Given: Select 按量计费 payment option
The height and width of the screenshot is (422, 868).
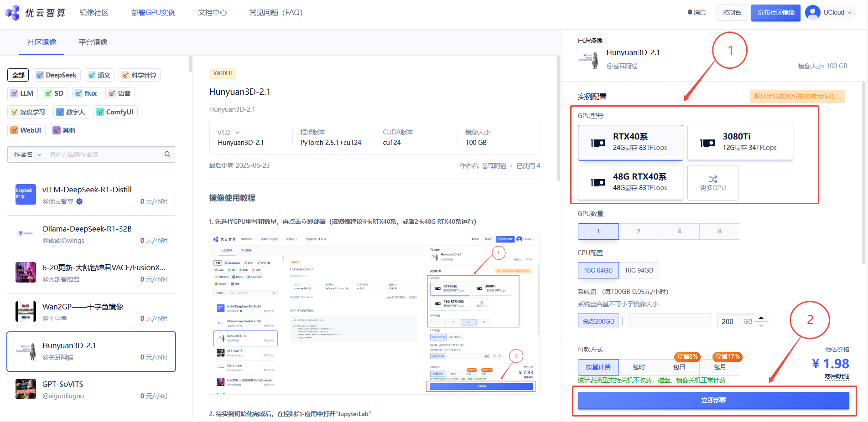Looking at the screenshot, I should click(x=598, y=367).
